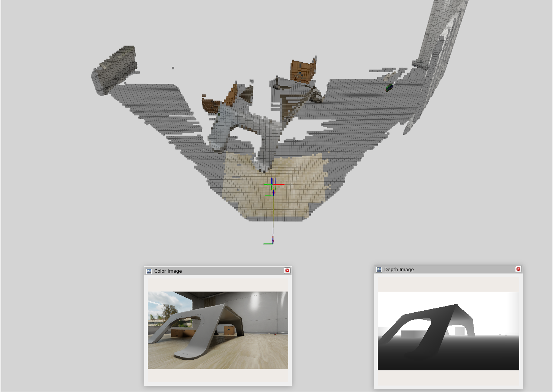This screenshot has height=392, width=553.
Task: Select the isolated gray voxel block top-left
Action: [115, 70]
